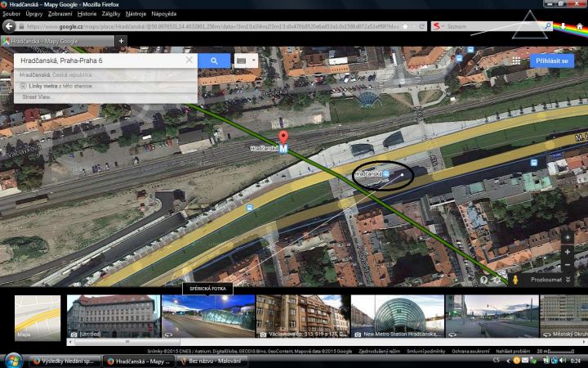The image size is (588, 368).
Task: Zoom in with the plus button
Action: [x=568, y=252]
